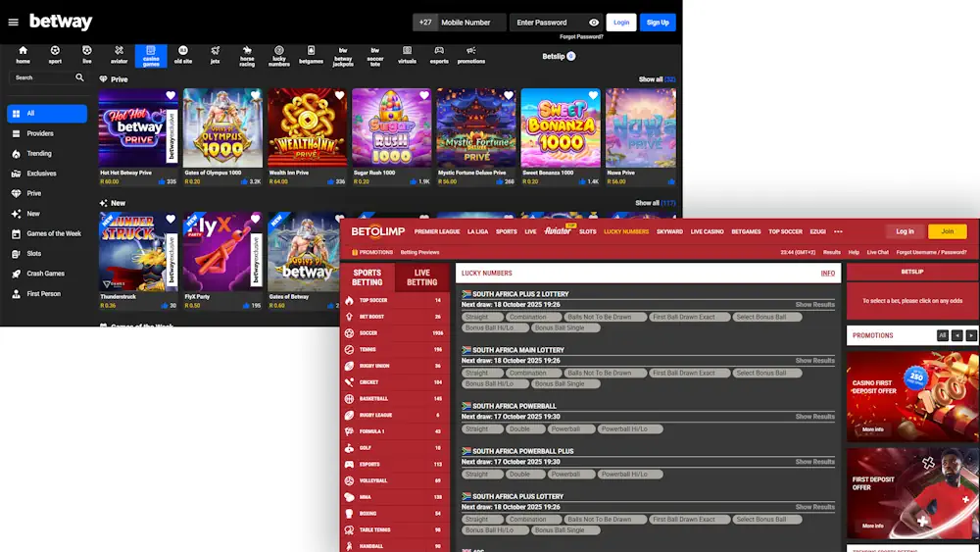Screen dimensions: 980x552
Task: Open the Sweet Bonanza 1000 thumbnail
Action: point(561,127)
